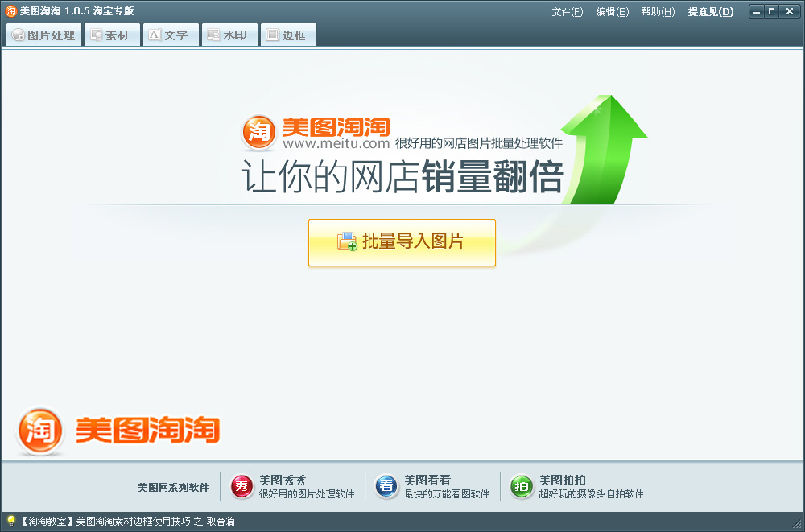Open the 文件(F) menu
The image size is (805, 532).
point(568,12)
